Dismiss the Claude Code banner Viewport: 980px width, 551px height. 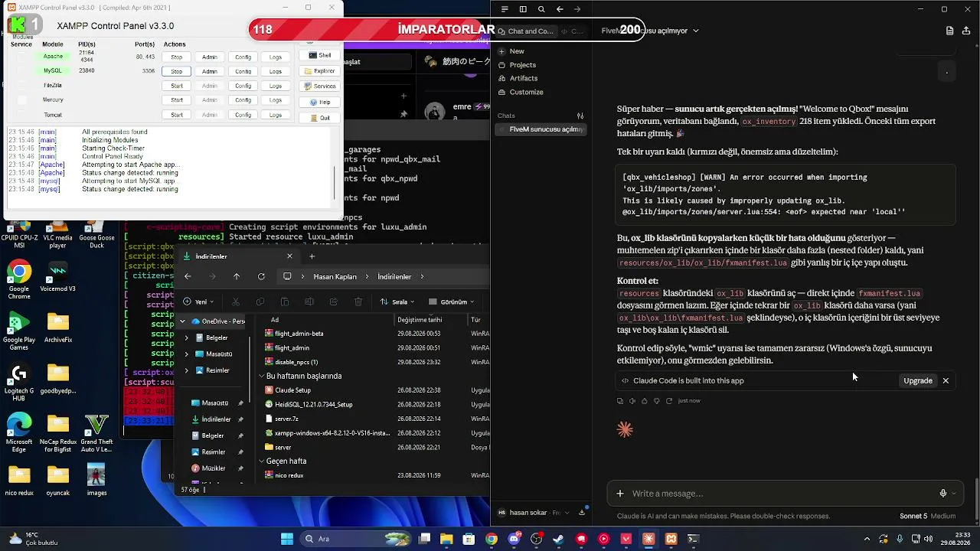[x=946, y=380]
